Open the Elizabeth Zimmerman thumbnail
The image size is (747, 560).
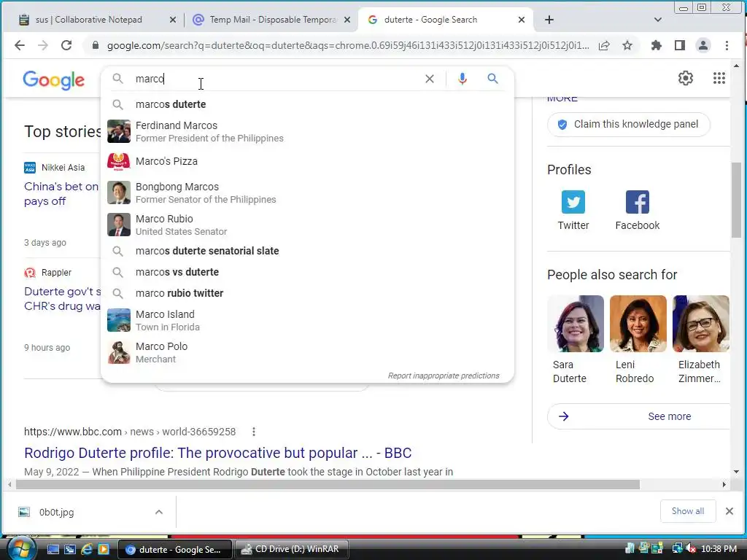[701, 324]
